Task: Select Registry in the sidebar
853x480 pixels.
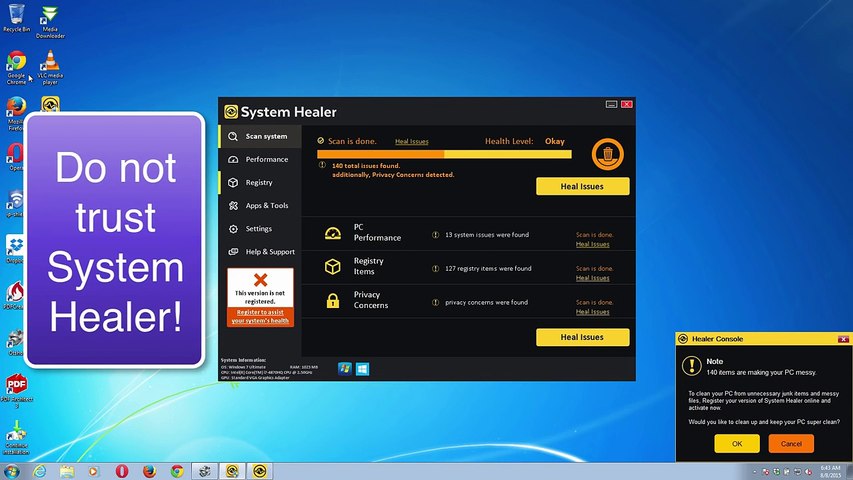Action: 261,182
